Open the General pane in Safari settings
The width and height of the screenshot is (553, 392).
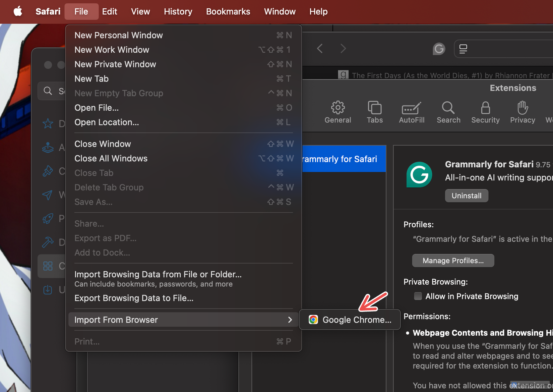click(337, 112)
